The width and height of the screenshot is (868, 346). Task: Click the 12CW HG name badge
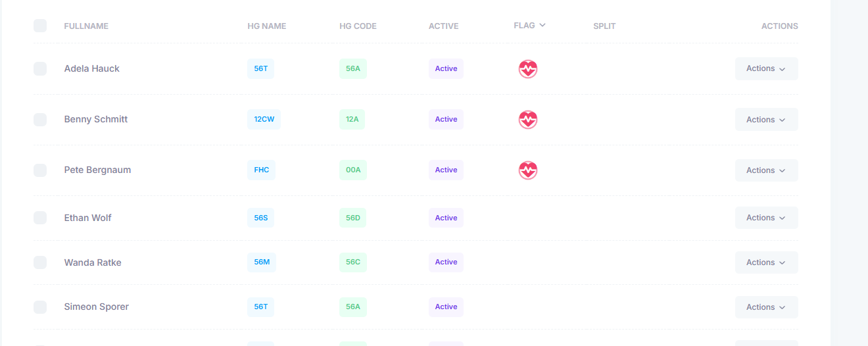pyautogui.click(x=264, y=119)
